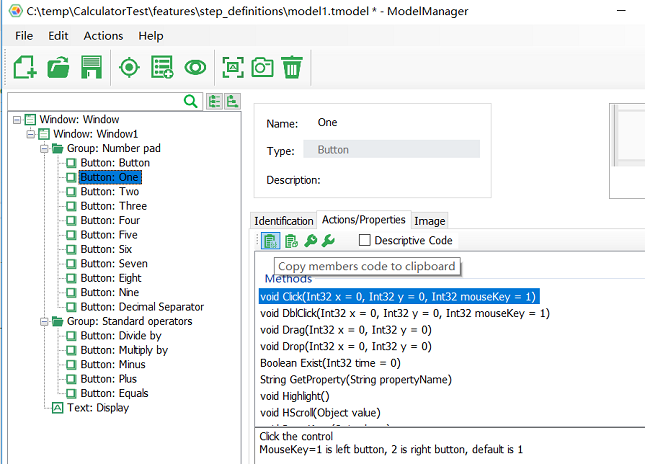This screenshot has height=464, width=645.
Task: Select the Text: Display tree item
Action: click(97, 408)
